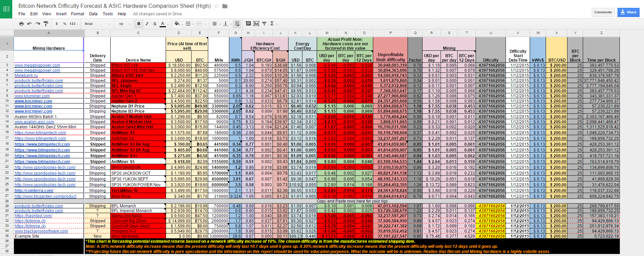Insert a comment from toolbar
Viewport: 644px width, 256px height.
[248, 24]
